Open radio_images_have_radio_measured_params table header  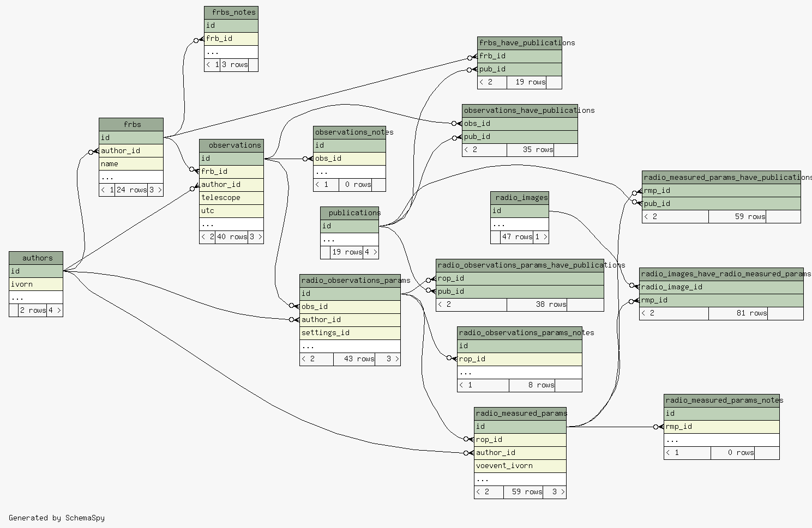[x=721, y=274]
